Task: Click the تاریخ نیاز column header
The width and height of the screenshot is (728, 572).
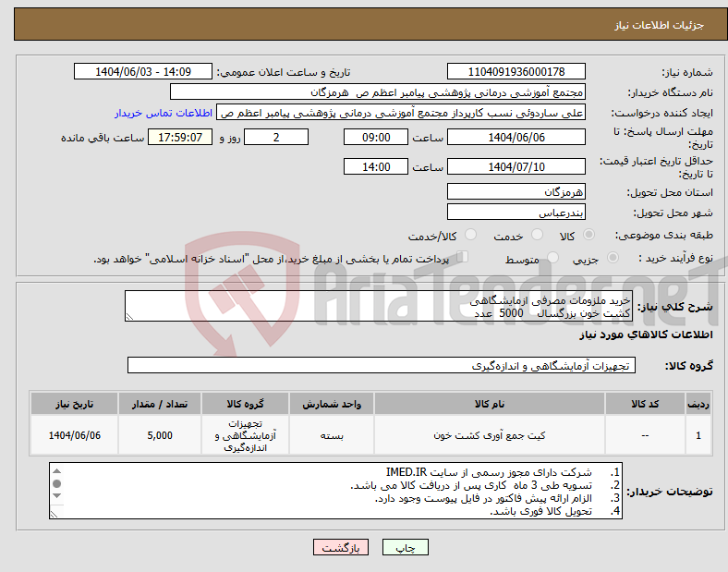Action: tap(74, 404)
